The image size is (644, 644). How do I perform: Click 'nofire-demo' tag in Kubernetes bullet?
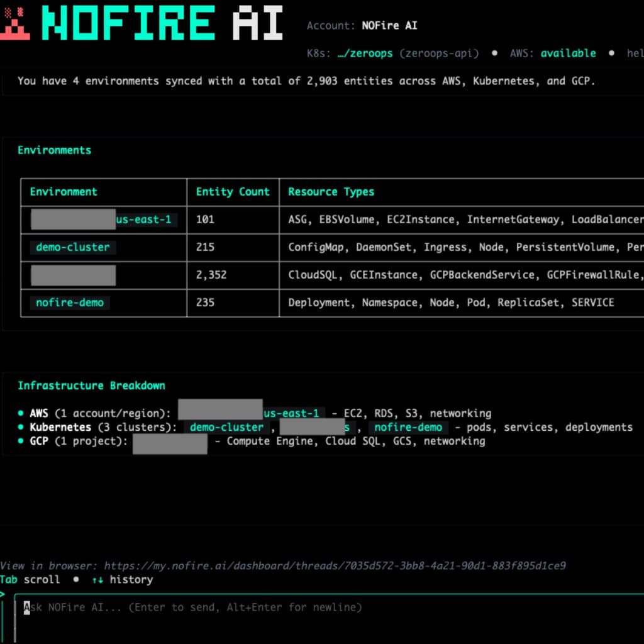coord(408,427)
